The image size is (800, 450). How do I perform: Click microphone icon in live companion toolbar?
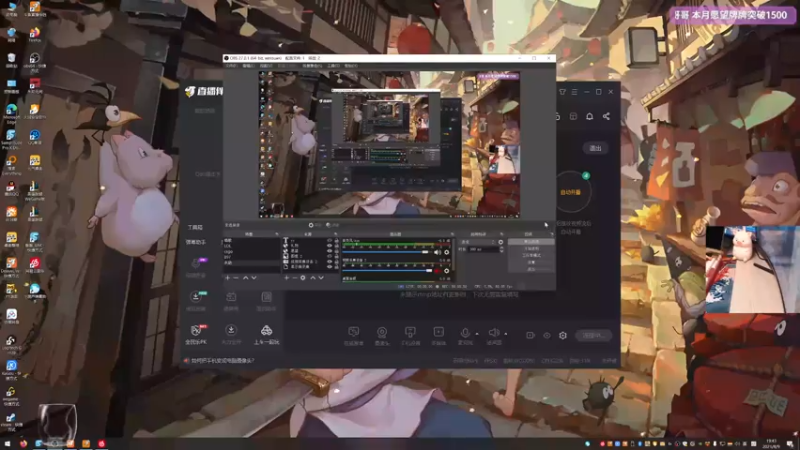(465, 335)
